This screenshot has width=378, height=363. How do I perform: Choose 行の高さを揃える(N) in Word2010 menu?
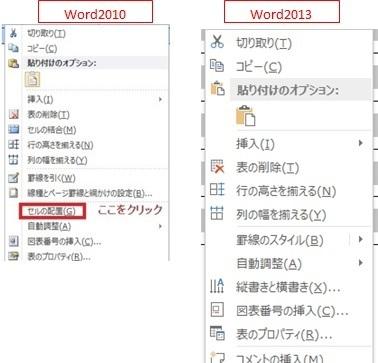pos(60,145)
